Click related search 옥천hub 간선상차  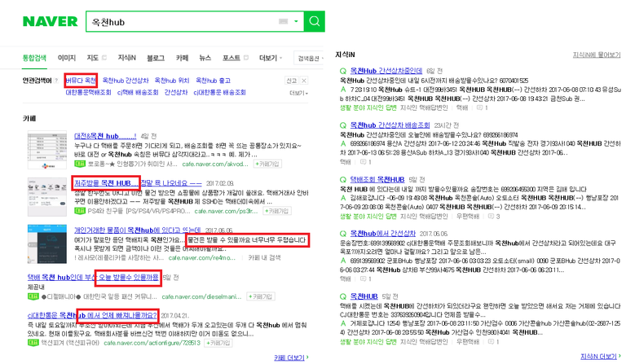click(x=126, y=81)
